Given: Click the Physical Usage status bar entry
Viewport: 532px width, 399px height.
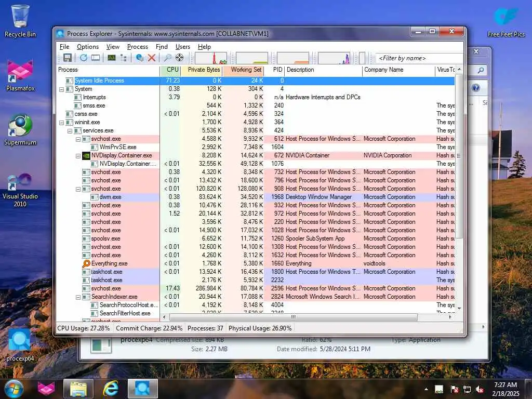Looking at the screenshot, I should click(x=260, y=328).
